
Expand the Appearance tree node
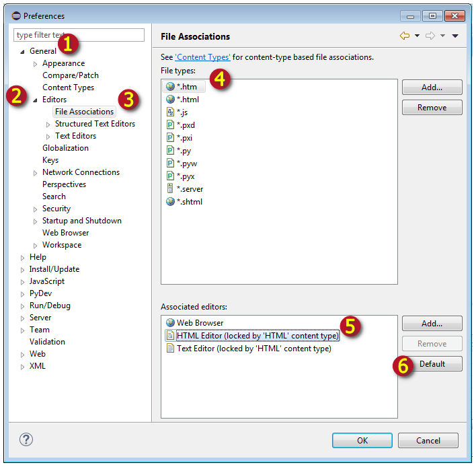click(x=36, y=64)
